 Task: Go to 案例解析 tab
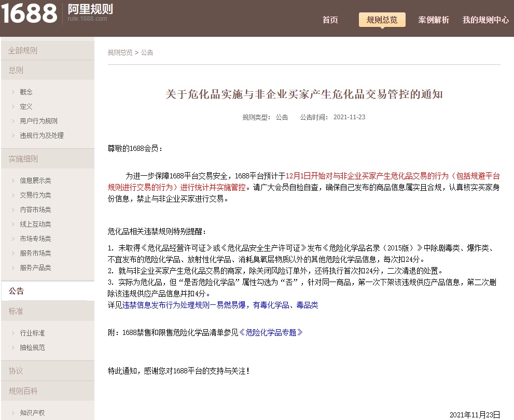[x=434, y=20]
